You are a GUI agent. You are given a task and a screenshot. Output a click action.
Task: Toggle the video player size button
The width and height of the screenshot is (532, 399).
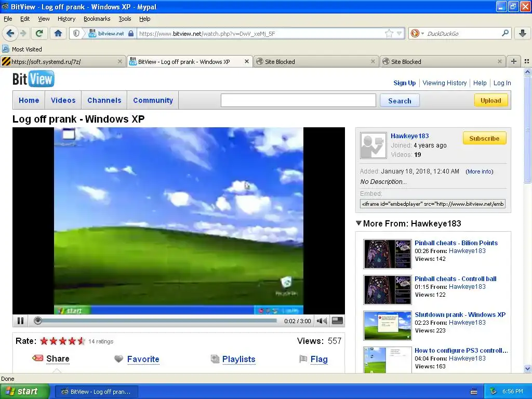[x=337, y=321]
